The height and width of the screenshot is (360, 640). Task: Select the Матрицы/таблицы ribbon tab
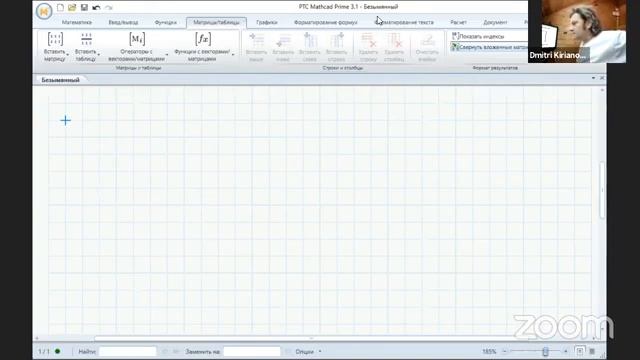[216, 22]
